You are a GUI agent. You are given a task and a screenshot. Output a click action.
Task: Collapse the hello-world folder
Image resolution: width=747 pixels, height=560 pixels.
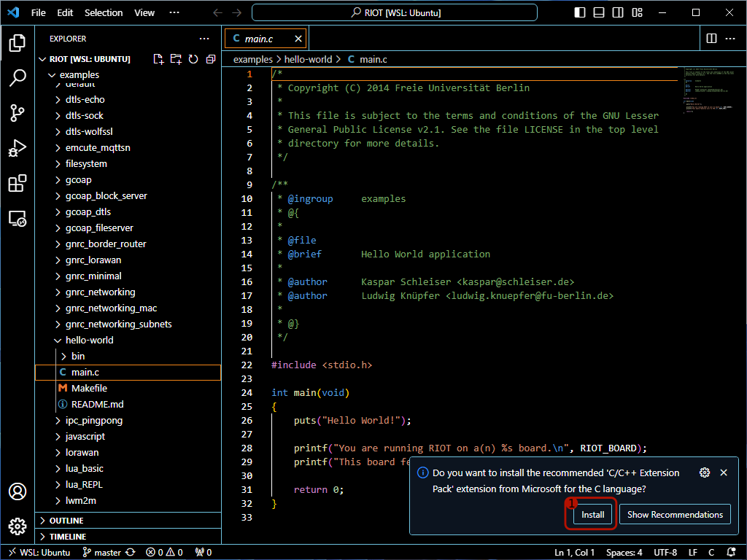click(x=57, y=340)
